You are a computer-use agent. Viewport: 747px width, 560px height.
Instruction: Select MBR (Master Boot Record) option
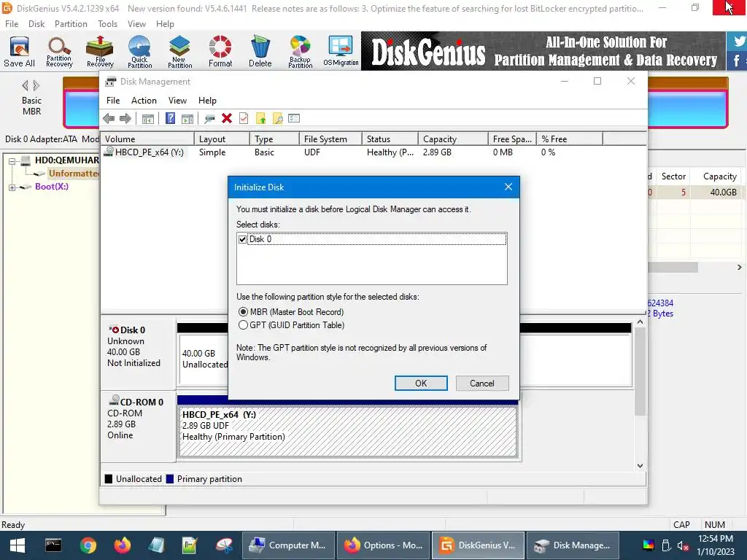pos(291,312)
